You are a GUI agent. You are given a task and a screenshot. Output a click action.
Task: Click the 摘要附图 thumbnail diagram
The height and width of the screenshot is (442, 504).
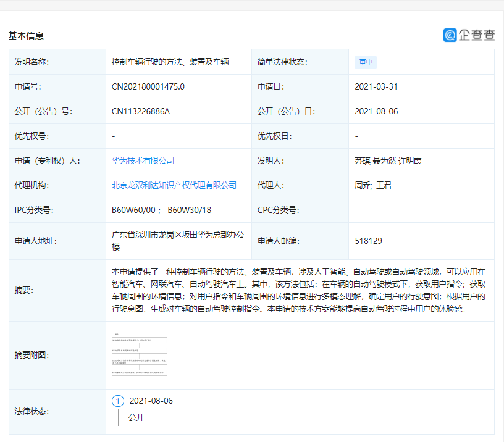[140, 355]
